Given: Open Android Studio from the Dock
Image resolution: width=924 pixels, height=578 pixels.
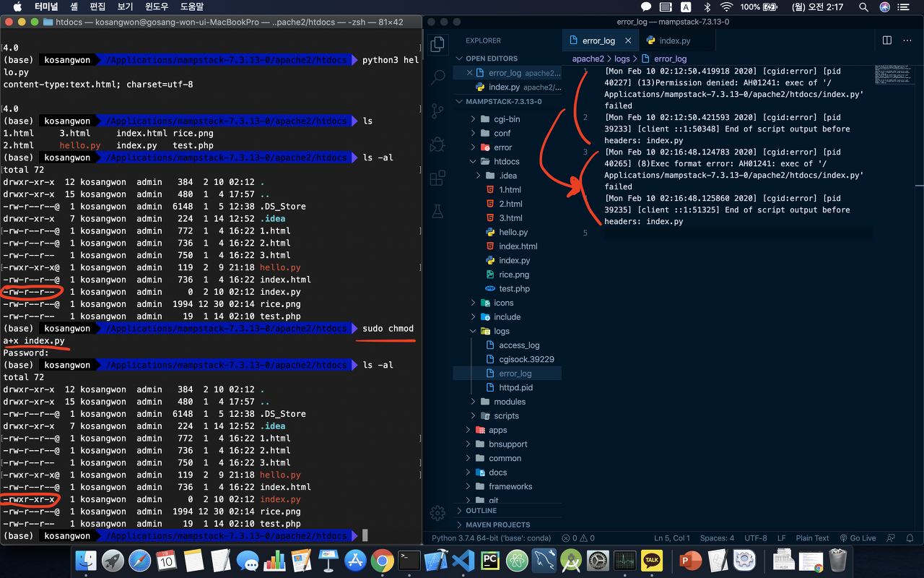Looking at the screenshot, I should (570, 561).
